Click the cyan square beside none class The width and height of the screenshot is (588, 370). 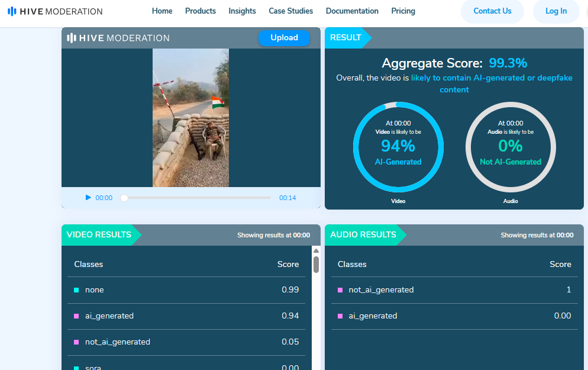click(76, 290)
